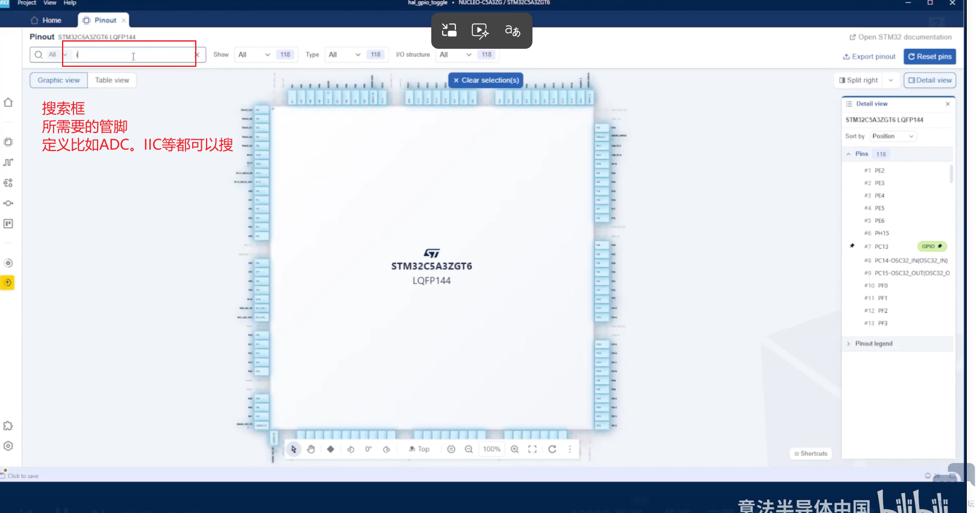Open the yellow highlighted sidebar icon
The image size is (980, 513).
[8, 282]
